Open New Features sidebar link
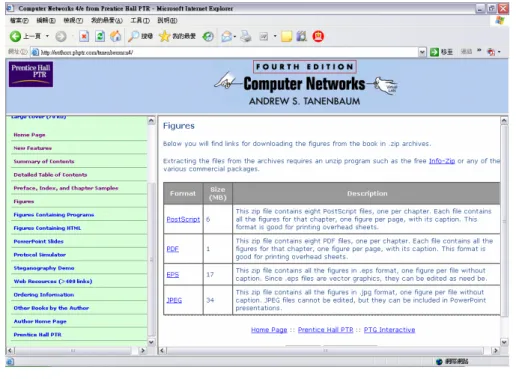The height and width of the screenshot is (379, 516). point(33,148)
